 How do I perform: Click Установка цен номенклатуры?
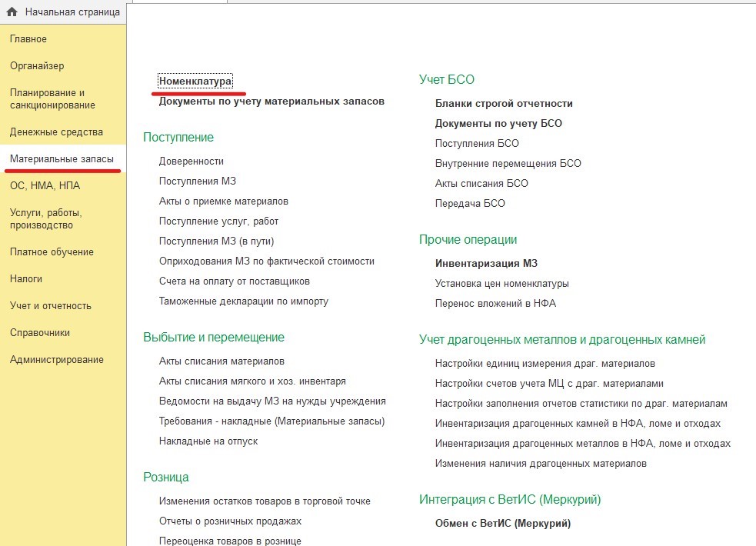coord(502,284)
